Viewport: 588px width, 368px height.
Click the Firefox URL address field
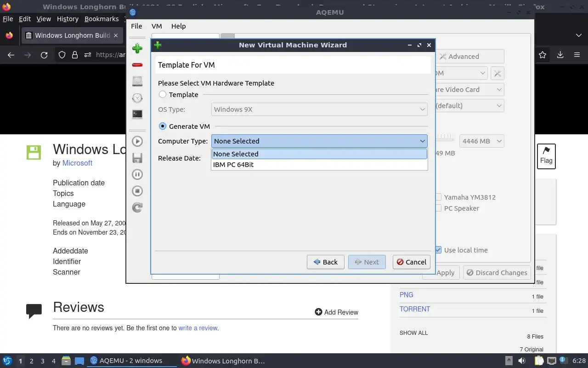pyautogui.click(x=110, y=55)
